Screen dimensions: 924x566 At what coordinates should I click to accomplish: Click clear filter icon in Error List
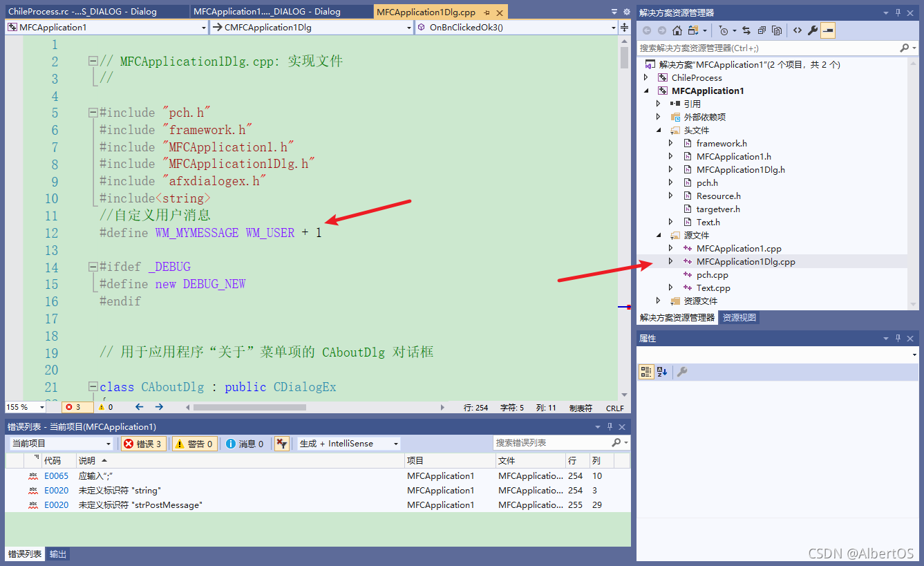(282, 444)
